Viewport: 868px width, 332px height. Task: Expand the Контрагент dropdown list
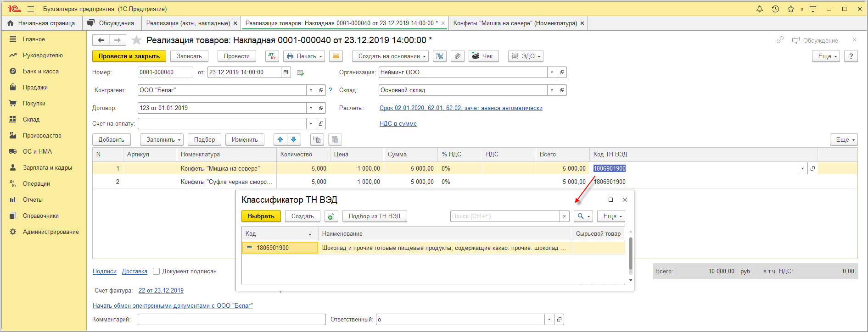[x=311, y=90]
